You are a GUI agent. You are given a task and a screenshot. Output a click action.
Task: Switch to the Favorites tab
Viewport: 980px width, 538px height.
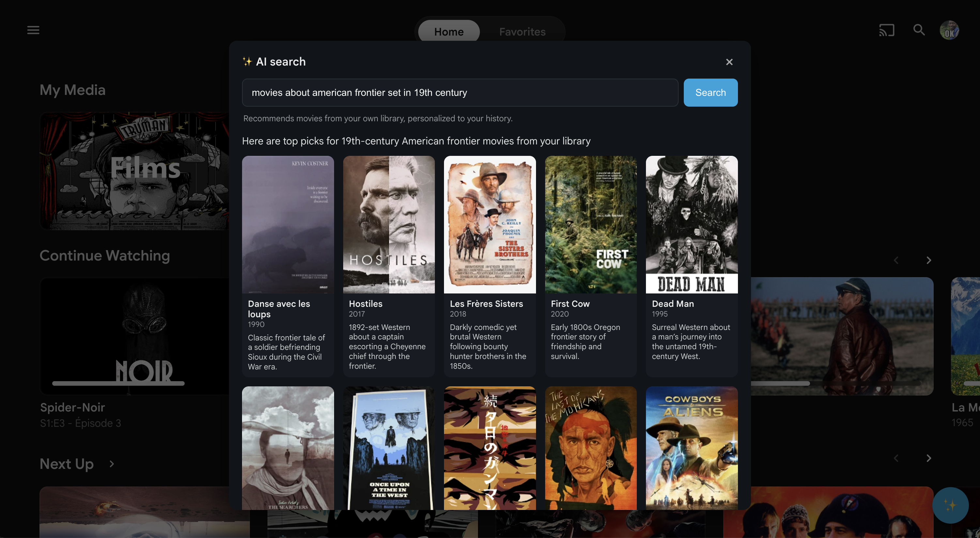click(522, 32)
